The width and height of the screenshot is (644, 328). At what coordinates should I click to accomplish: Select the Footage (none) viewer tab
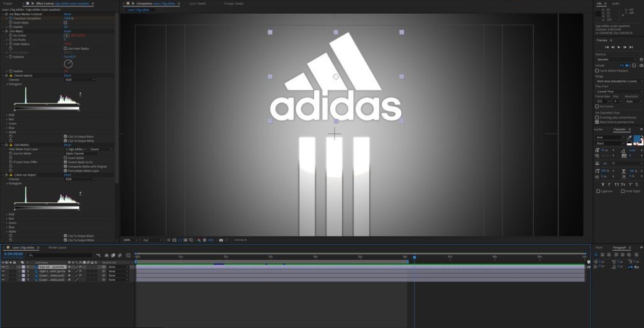[x=233, y=3]
